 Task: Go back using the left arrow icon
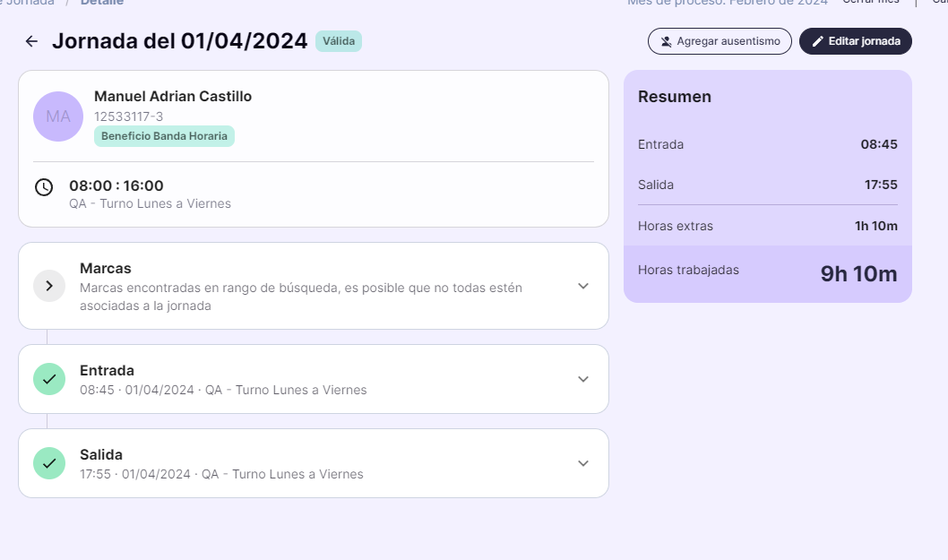point(31,41)
